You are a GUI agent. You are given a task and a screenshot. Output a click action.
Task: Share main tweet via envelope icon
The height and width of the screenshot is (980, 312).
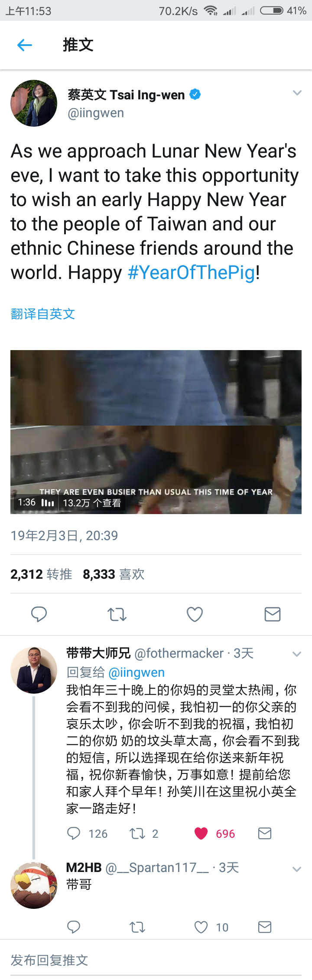(x=273, y=614)
